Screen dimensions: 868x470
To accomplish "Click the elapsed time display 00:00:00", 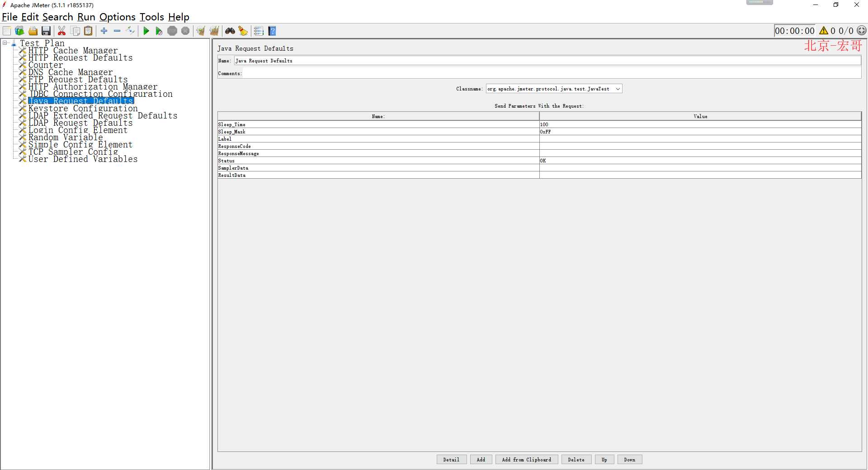I will (794, 31).
